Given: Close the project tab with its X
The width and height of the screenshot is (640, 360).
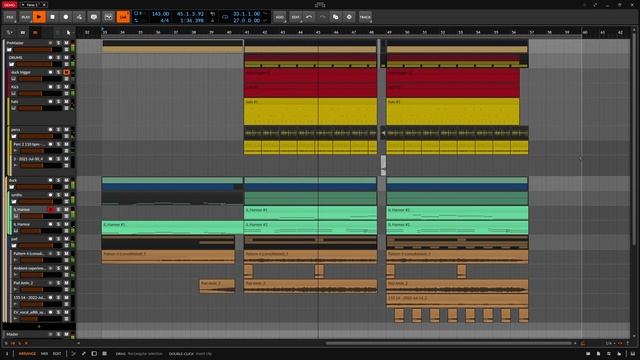Looking at the screenshot, I should (x=44, y=4).
